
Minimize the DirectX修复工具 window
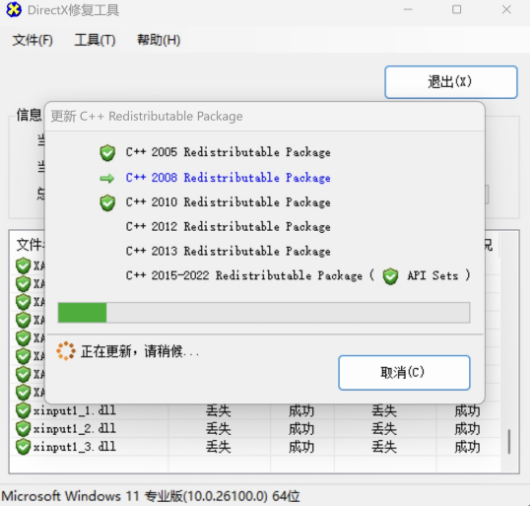tap(408, 9)
